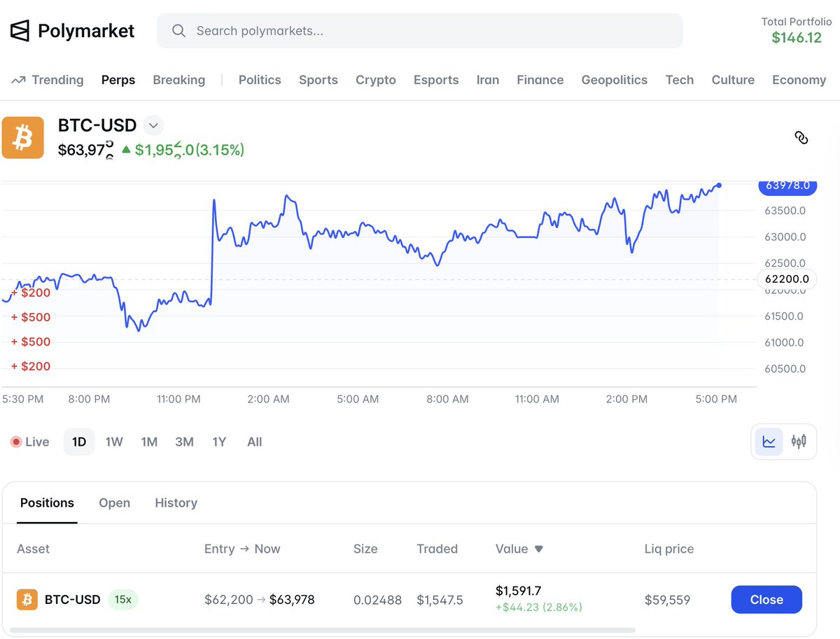Screen dimensions: 840x639
Task: Click the Value column header
Action: [x=512, y=549]
